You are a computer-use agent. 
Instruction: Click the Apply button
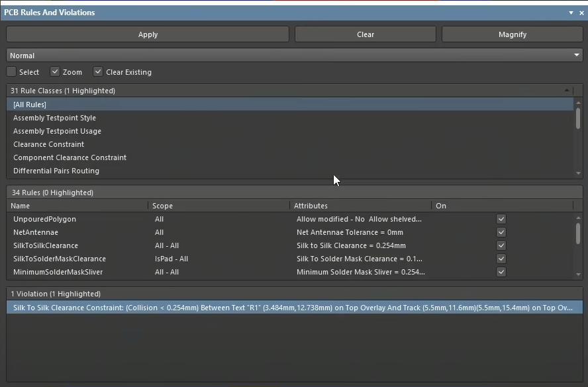tap(148, 34)
